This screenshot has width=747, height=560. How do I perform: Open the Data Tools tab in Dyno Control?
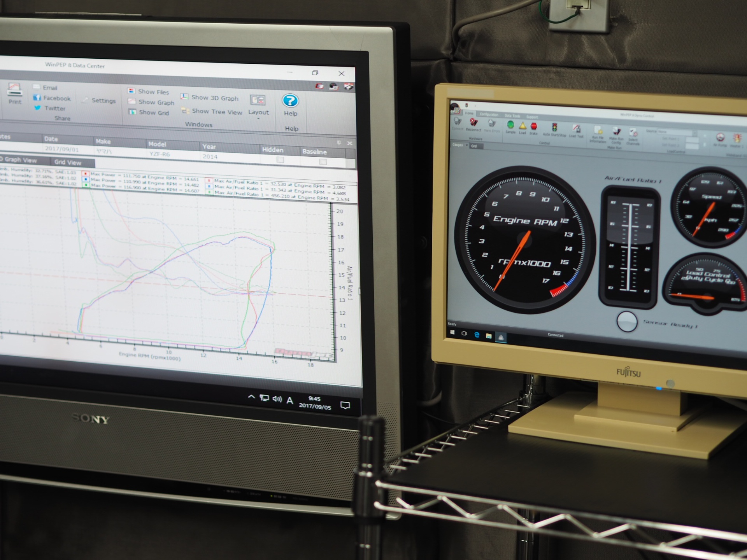(512, 115)
